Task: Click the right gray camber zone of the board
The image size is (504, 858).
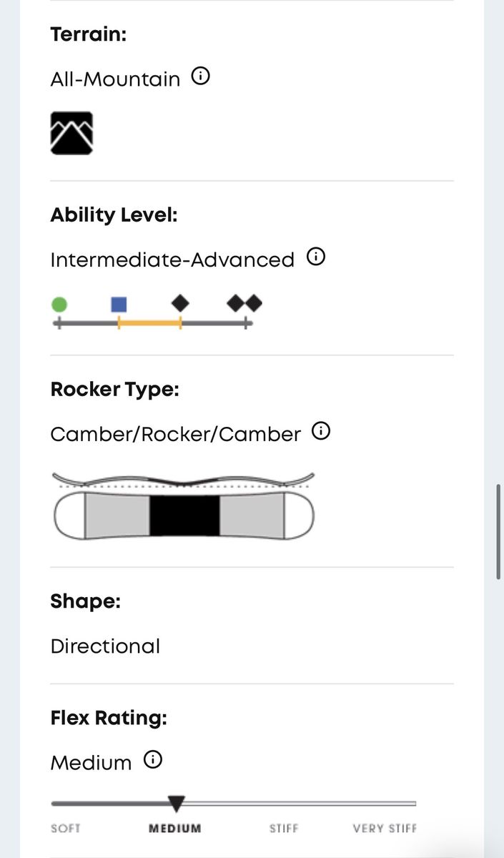Action: [x=252, y=515]
